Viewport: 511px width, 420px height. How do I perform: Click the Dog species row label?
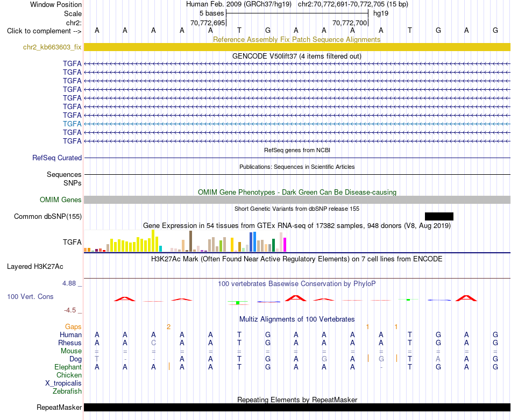pos(75,359)
